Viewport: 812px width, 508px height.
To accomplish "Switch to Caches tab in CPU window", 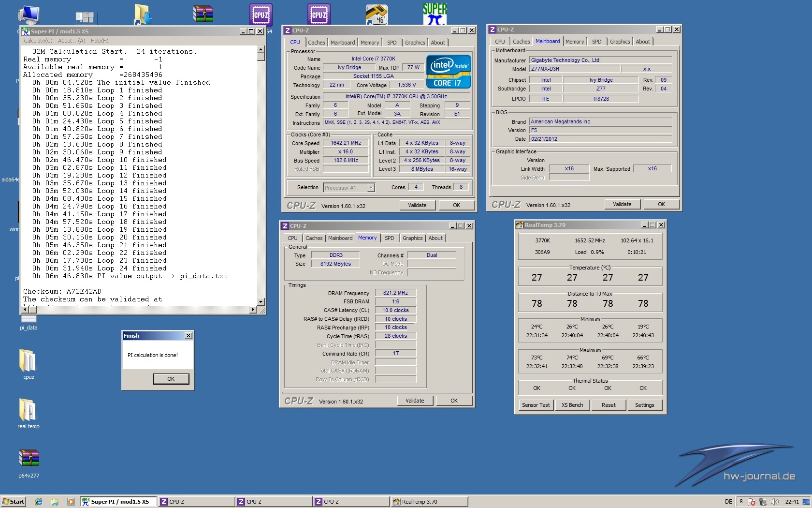I will tap(317, 43).
